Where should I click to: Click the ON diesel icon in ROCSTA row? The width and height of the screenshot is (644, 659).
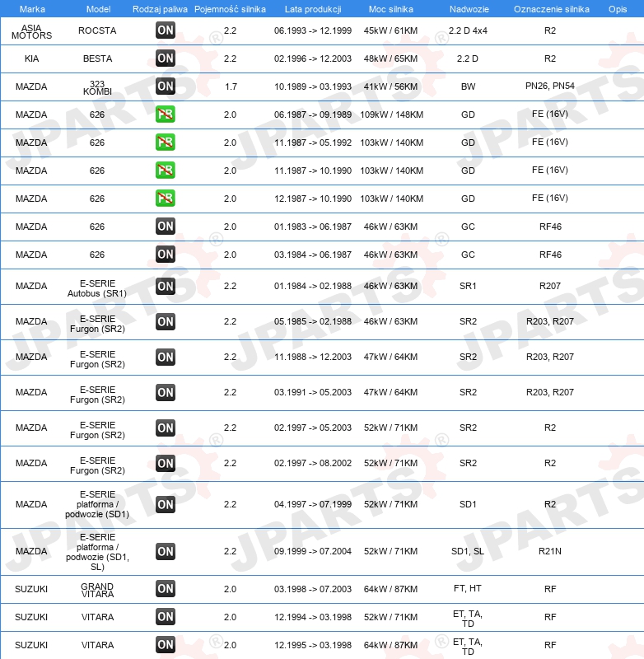pos(165,30)
